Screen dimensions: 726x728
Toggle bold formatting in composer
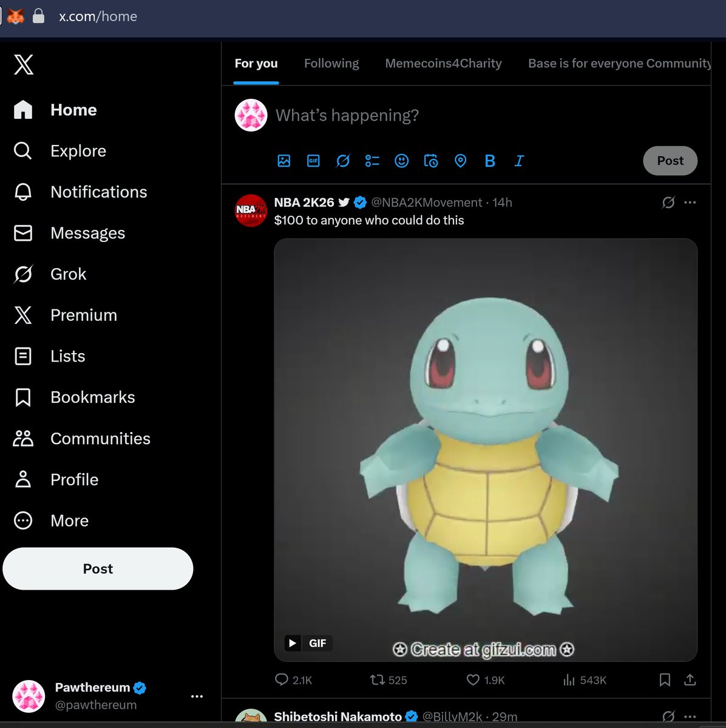point(490,161)
